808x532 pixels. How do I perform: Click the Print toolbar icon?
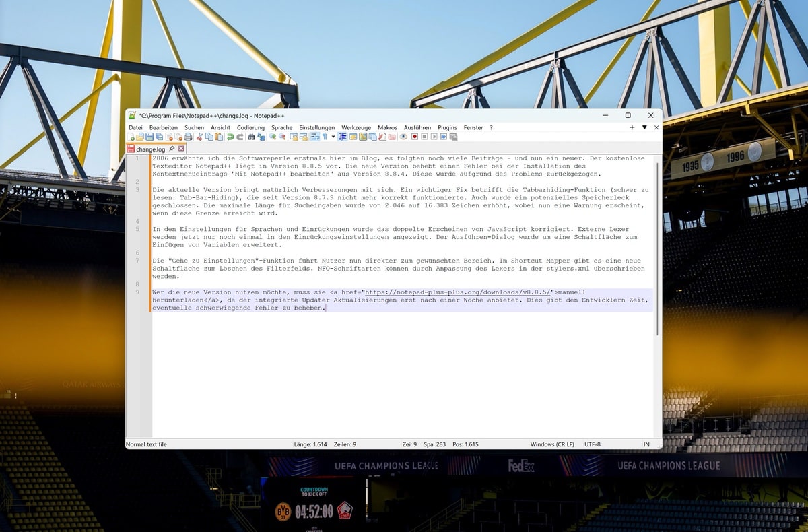pos(189,137)
